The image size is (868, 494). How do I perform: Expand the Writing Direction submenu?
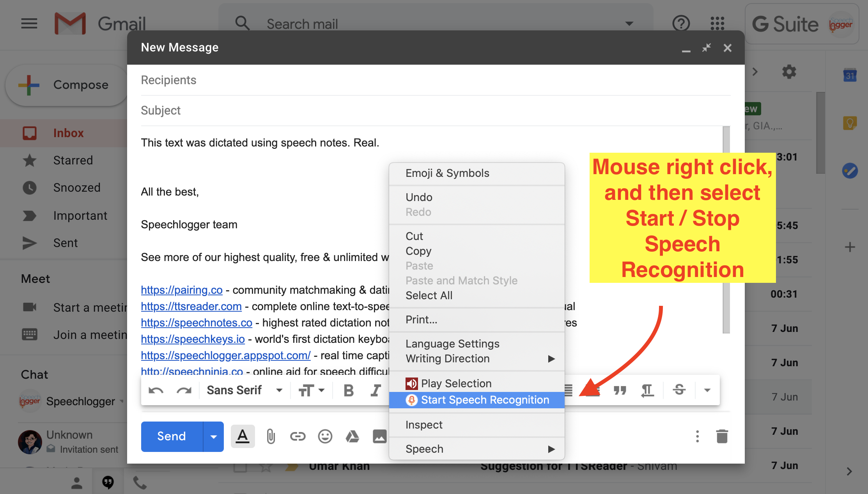pos(477,358)
